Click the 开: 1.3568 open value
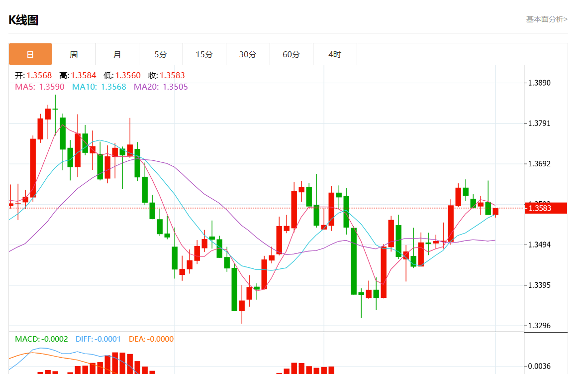The height and width of the screenshot is (374, 588). pos(33,76)
